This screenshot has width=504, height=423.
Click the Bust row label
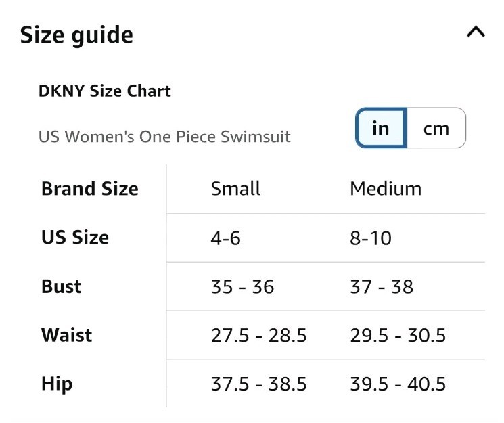tap(62, 286)
